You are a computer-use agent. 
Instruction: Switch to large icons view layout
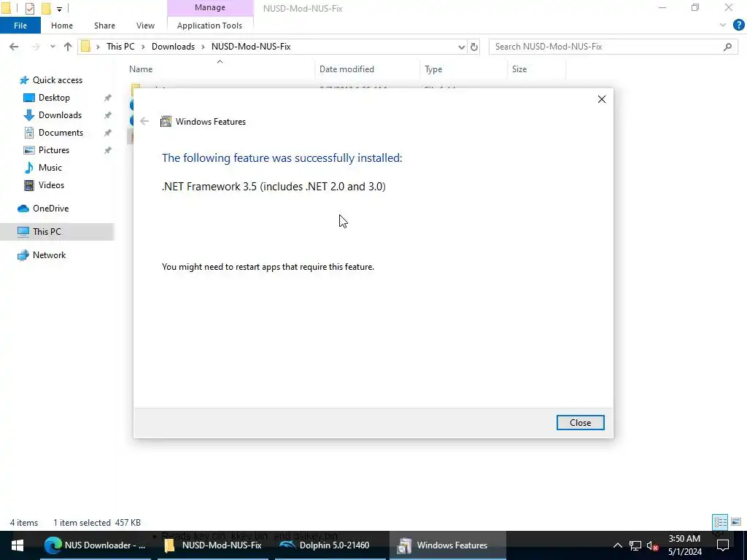pyautogui.click(x=736, y=522)
